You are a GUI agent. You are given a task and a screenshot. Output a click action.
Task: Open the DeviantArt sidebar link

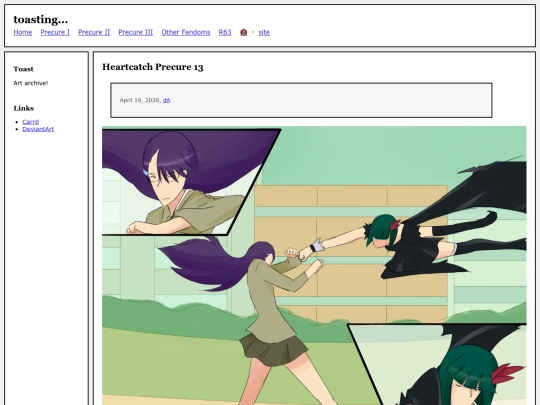(x=38, y=129)
